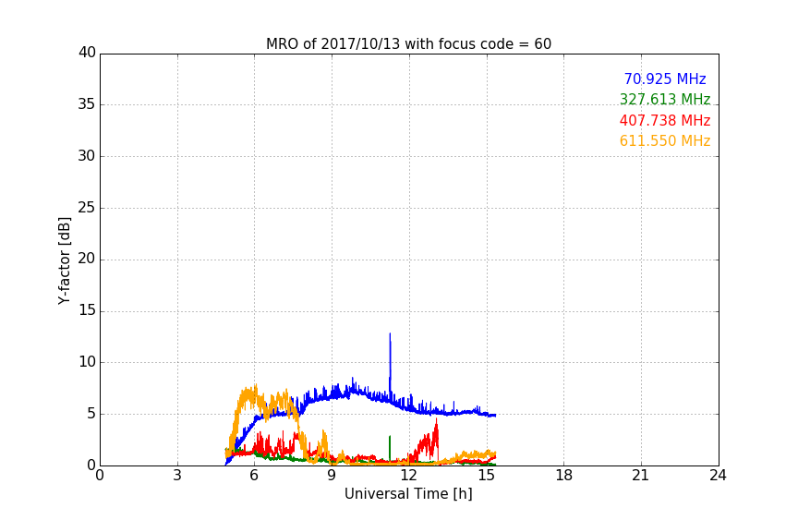Viewport: 798px width, 532px height.
Task: Click the x-axis tick label '21'
Action: point(641,476)
